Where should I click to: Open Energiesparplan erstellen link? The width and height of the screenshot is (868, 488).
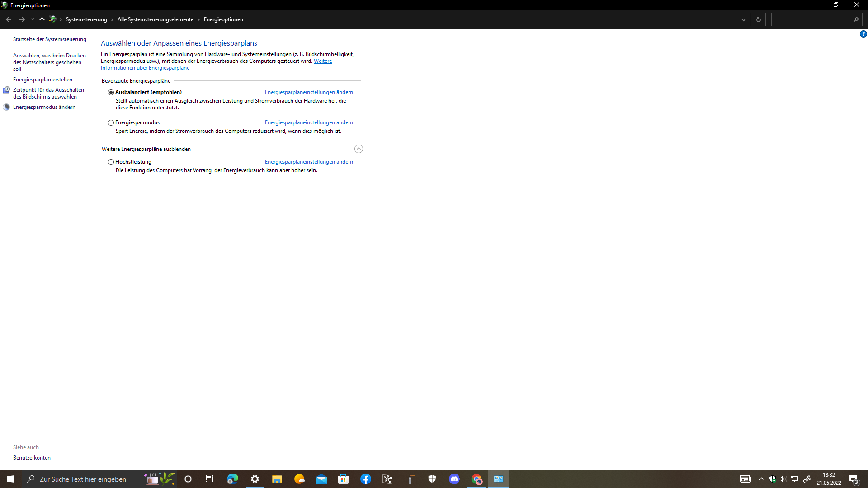(42, 80)
